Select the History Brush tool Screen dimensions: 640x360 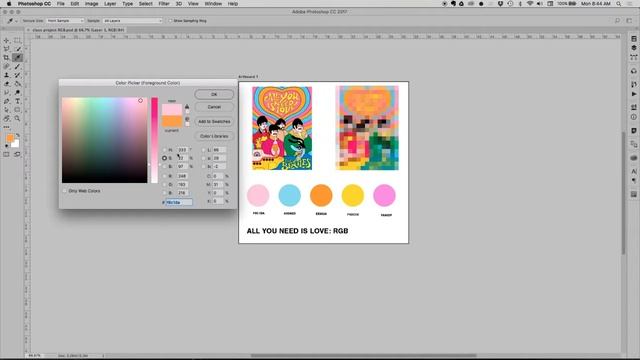pos(17,75)
